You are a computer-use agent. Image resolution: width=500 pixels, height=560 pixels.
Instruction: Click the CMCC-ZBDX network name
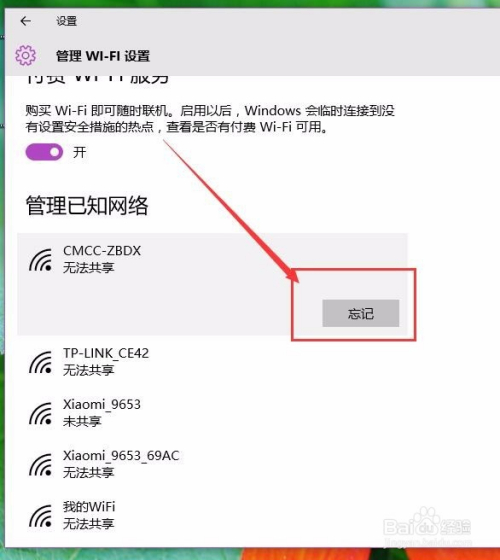(x=102, y=251)
